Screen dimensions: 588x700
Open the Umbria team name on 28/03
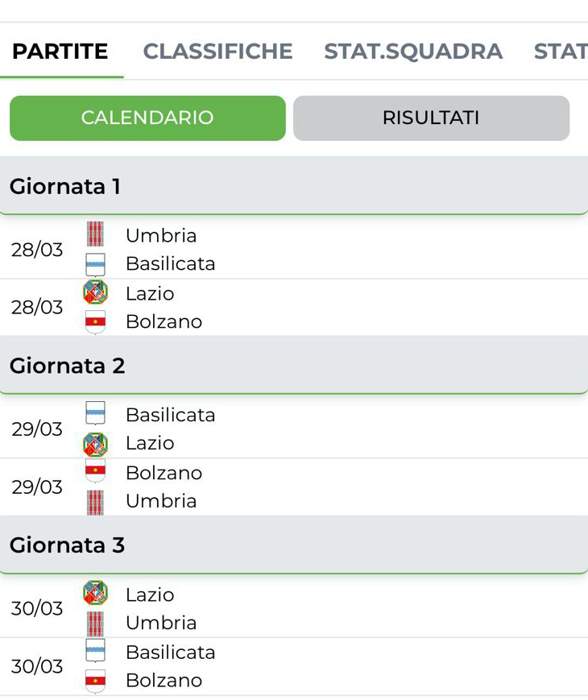click(x=161, y=235)
